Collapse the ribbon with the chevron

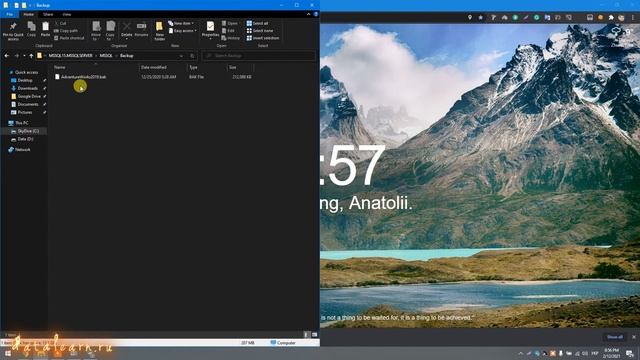[309, 14]
